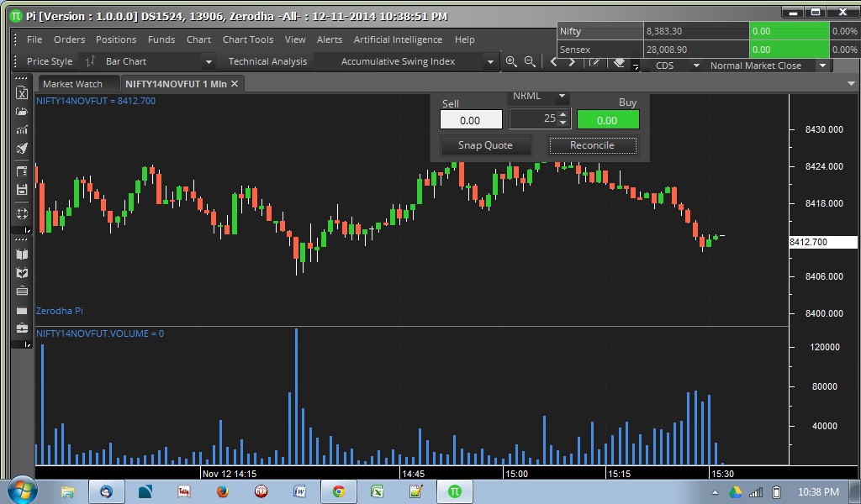Viewport: 861px width, 504px height.
Task: Click the bar chart style icon beside Price Style
Action: pyautogui.click(x=90, y=60)
